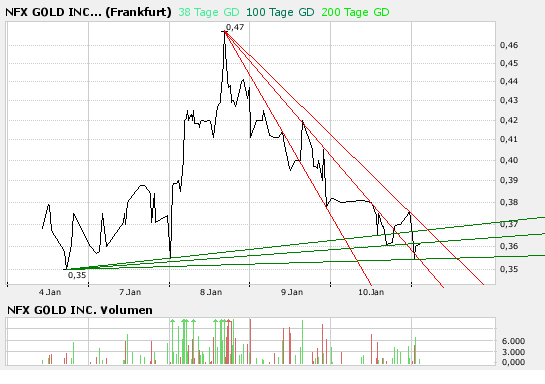Screen dimensions: 545x384
Task: Click the '0,39' y-axis value
Action: (509, 180)
